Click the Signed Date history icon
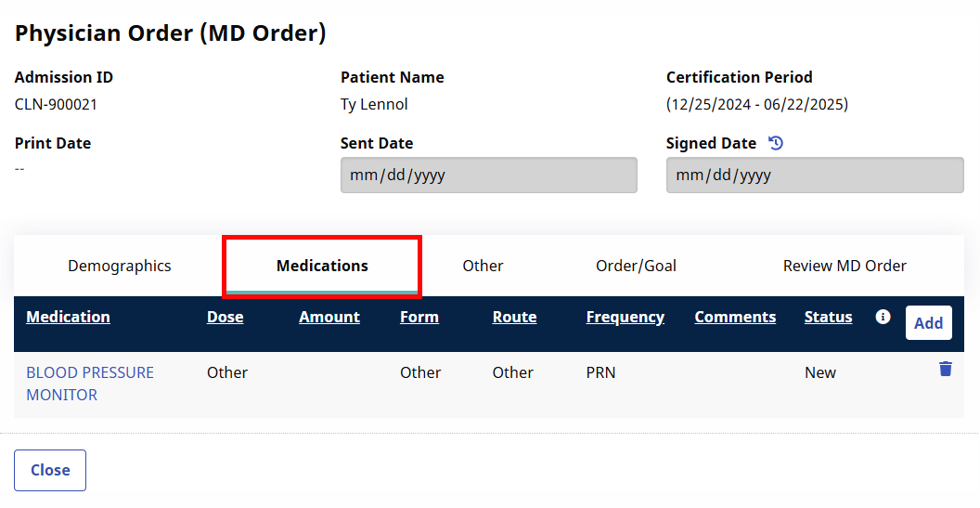 777,143
